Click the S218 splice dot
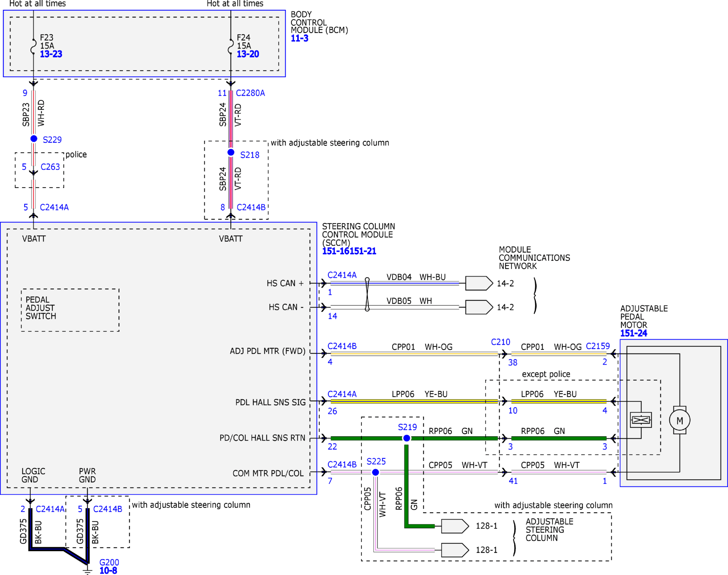728x575 pixels. [231, 152]
